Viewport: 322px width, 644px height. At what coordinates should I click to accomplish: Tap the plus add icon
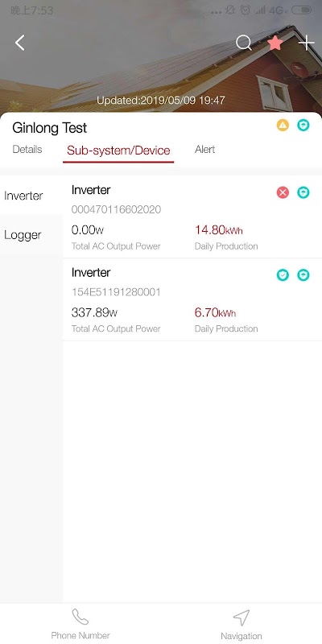[x=307, y=43]
